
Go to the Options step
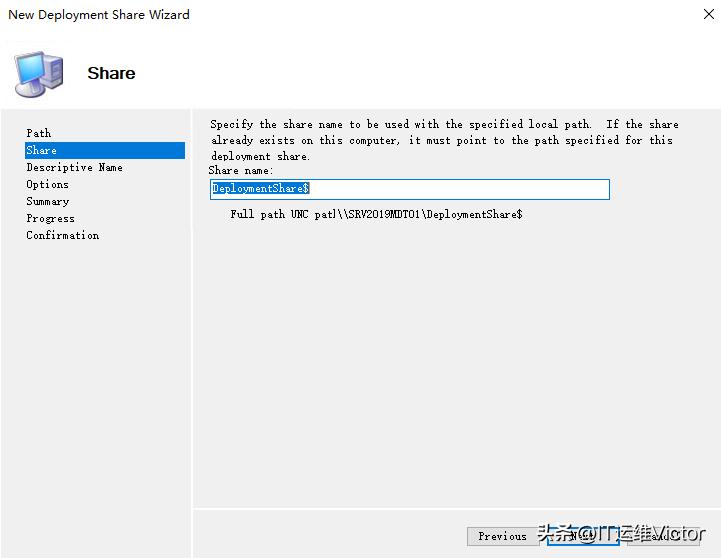pos(47,184)
